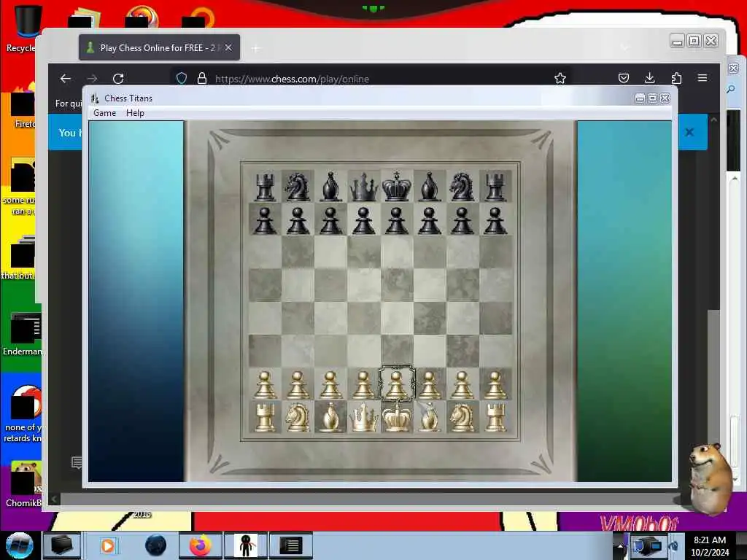Open the Firefox downloads panel
Image resolution: width=747 pixels, height=560 pixels.
(x=650, y=77)
